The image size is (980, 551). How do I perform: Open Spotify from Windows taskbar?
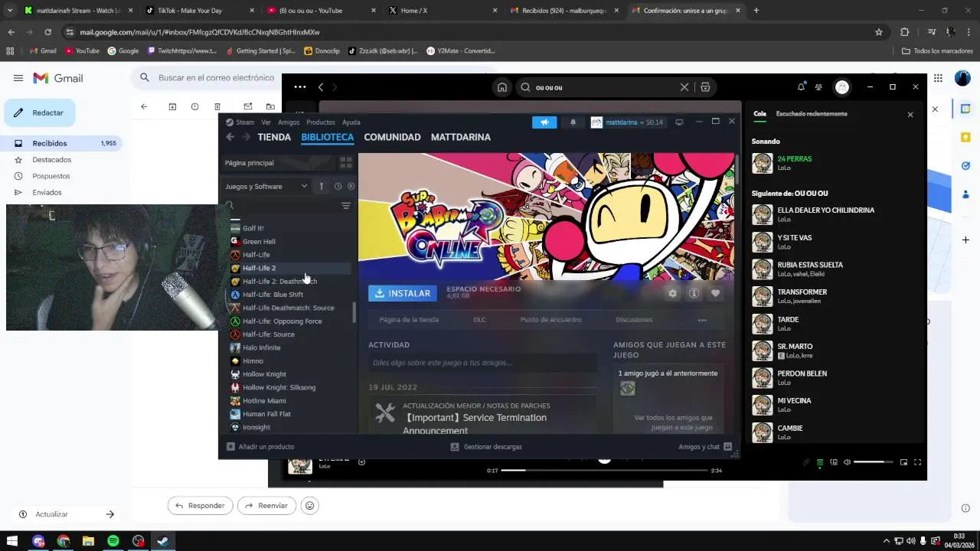tap(113, 541)
